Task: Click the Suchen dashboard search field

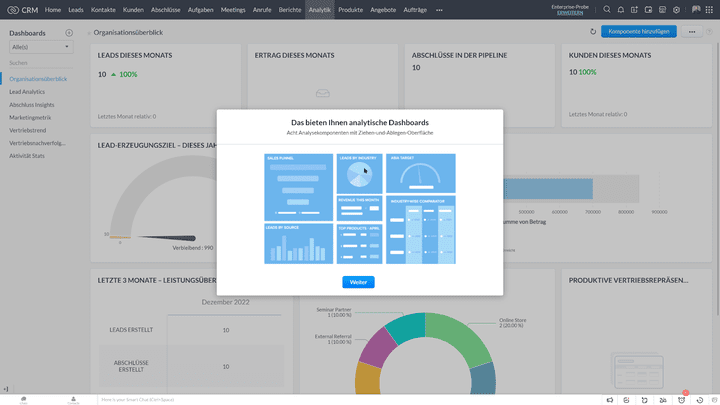Action: point(41,63)
